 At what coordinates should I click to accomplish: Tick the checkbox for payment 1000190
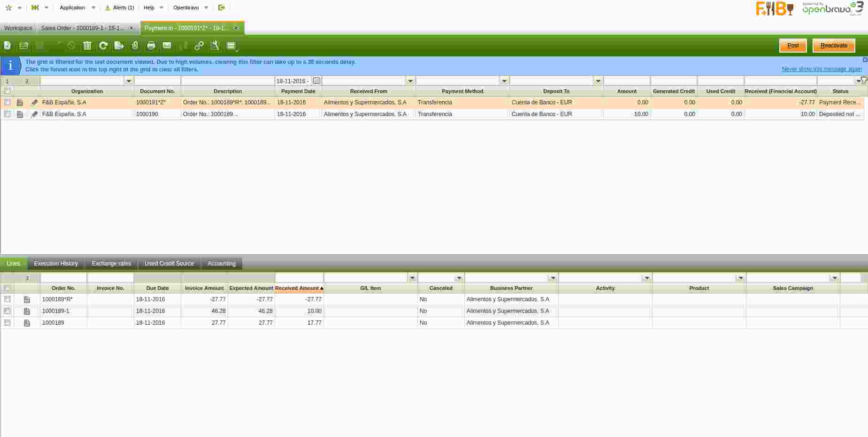pos(7,114)
